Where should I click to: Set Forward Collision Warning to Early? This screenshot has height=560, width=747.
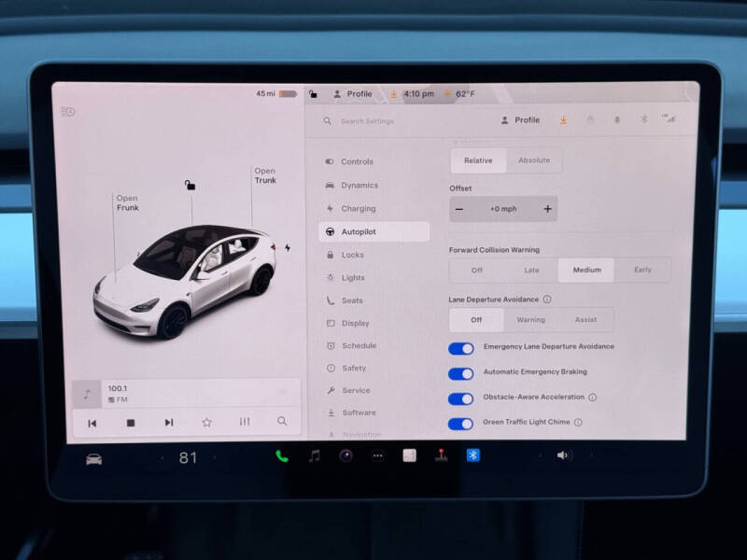[643, 270]
